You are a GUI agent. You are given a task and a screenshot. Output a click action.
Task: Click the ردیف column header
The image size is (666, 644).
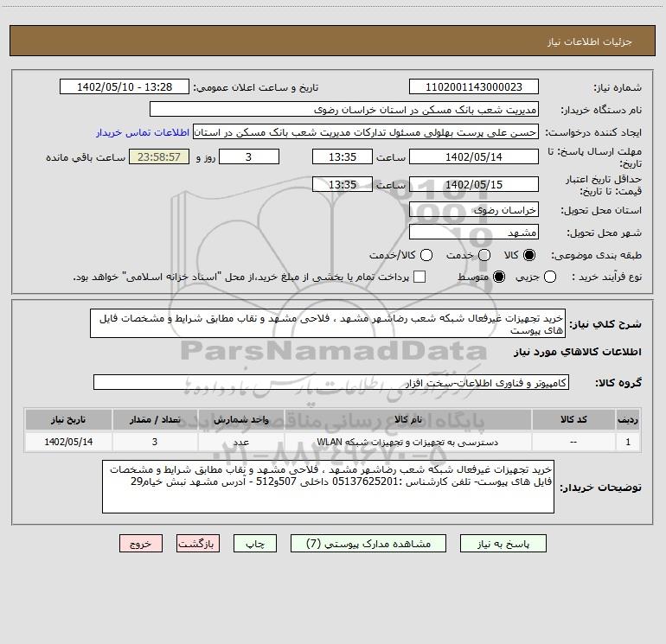pos(628,420)
